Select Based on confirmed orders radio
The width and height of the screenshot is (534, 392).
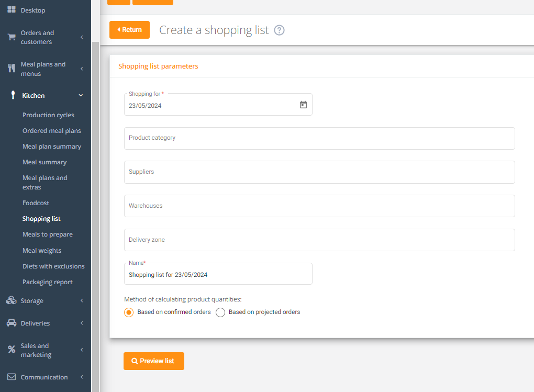[129, 312]
